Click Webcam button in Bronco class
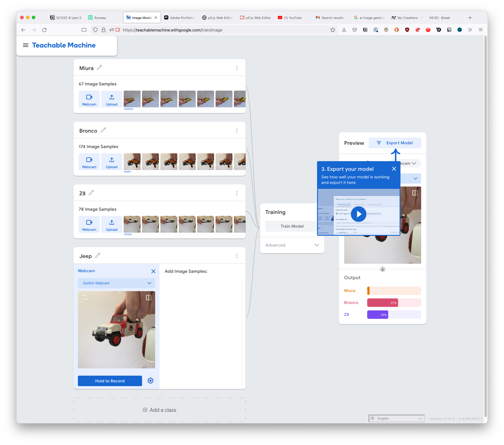This screenshot has width=504, height=445. pyautogui.click(x=89, y=162)
